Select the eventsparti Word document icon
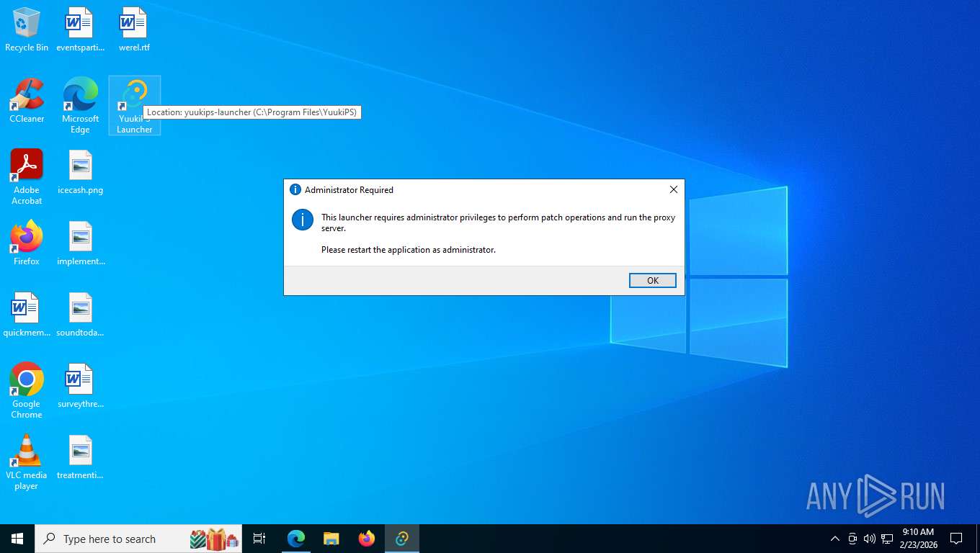980x553 pixels. pyautogui.click(x=80, y=30)
